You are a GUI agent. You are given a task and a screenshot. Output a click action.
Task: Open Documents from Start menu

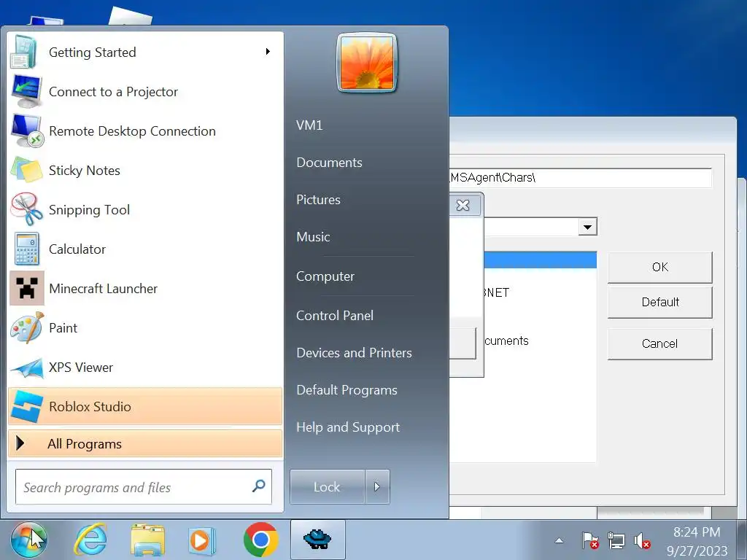click(x=329, y=163)
